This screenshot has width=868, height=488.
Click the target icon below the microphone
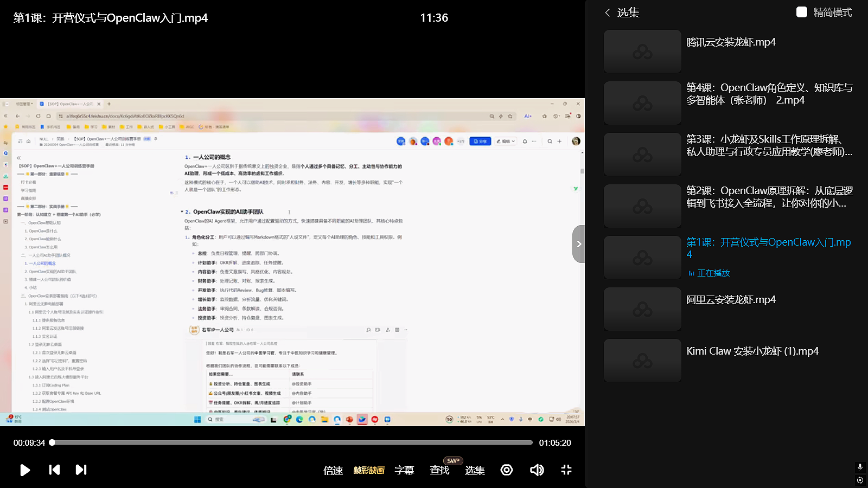[860, 480]
